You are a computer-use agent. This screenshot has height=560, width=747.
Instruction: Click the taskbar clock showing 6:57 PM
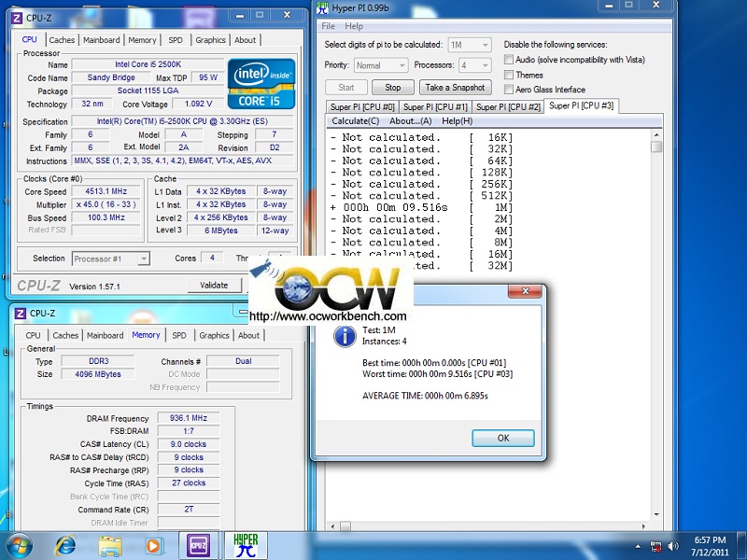(x=710, y=546)
